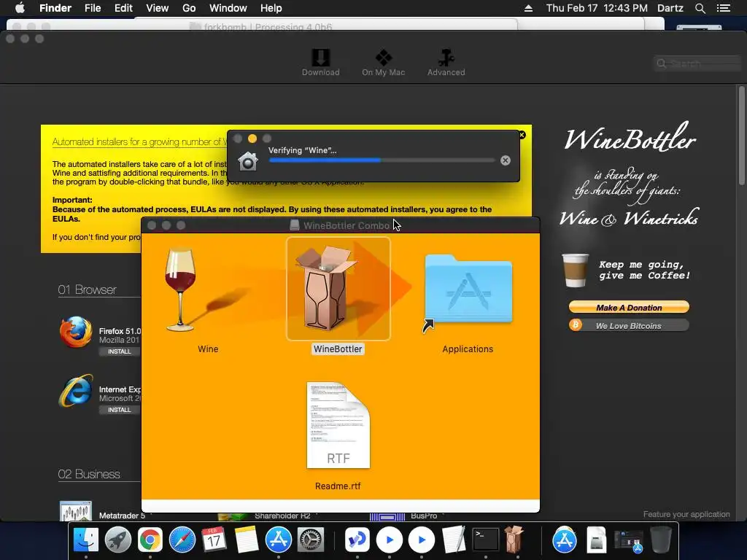The height and width of the screenshot is (560, 747).
Task: Open Notification Center list icon
Action: pos(724,8)
